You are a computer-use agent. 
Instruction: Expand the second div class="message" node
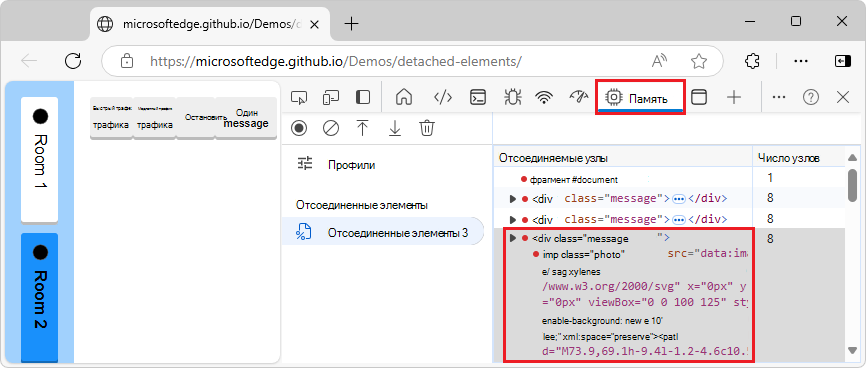pos(513,219)
